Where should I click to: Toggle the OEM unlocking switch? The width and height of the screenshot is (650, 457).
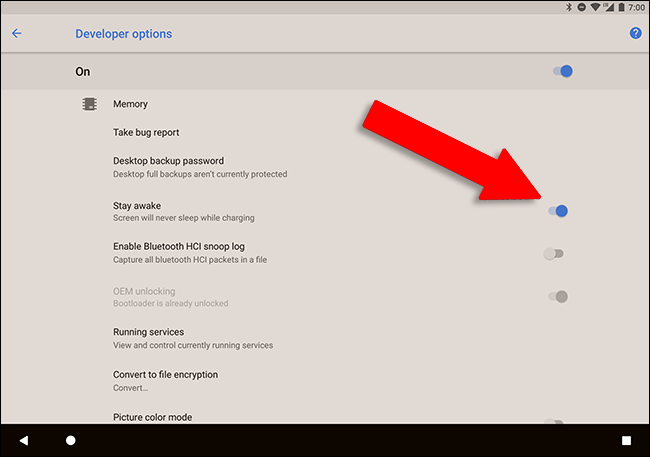click(x=557, y=296)
